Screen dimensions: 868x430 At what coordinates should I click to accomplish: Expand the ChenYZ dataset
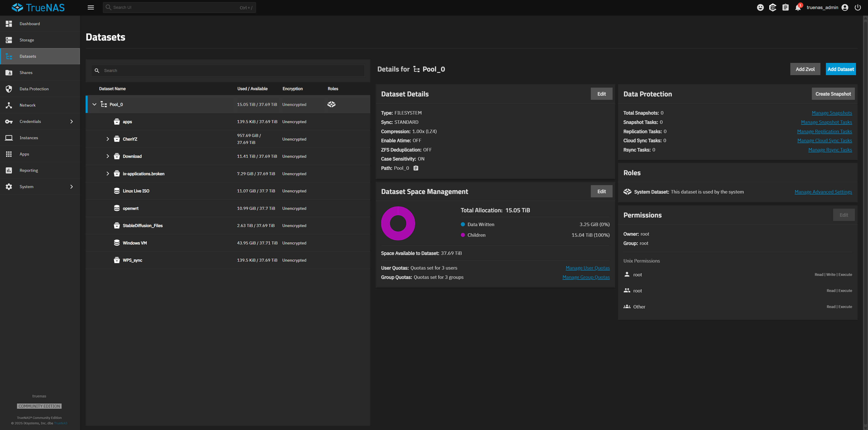pos(108,139)
